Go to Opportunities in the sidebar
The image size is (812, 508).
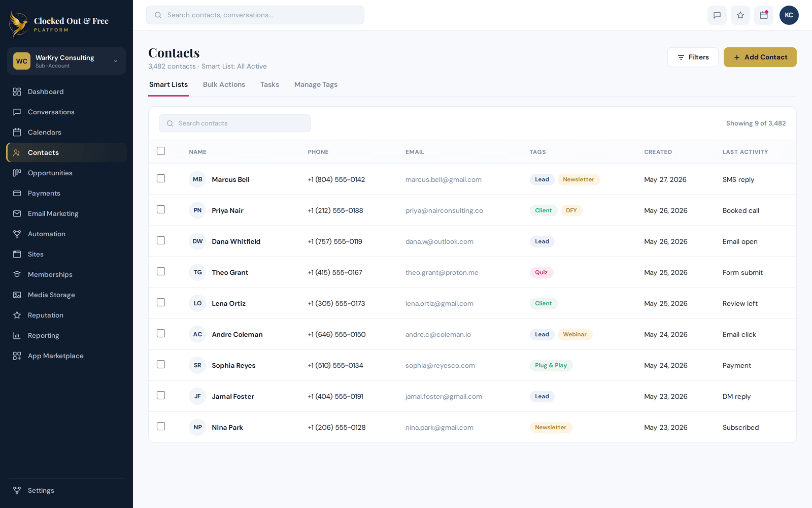(66, 173)
